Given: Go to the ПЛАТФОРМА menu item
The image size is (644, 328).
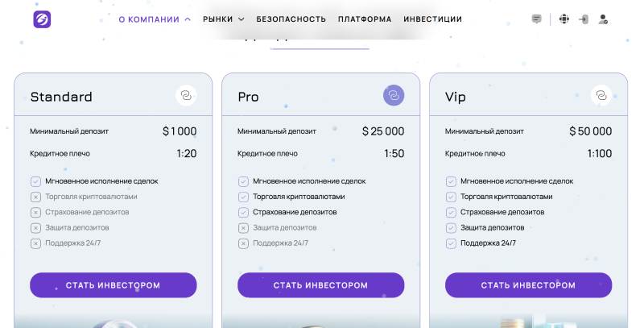Looking at the screenshot, I should tap(365, 19).
